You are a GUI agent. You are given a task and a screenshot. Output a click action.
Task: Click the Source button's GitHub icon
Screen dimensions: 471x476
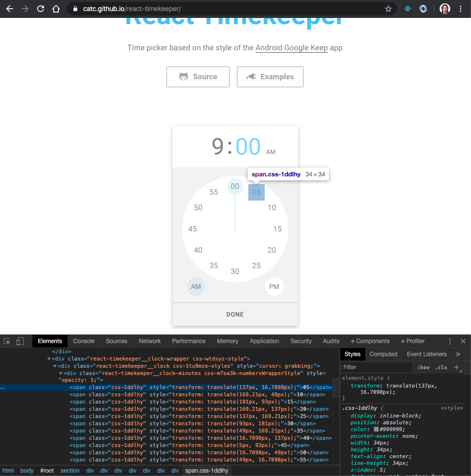tap(184, 76)
